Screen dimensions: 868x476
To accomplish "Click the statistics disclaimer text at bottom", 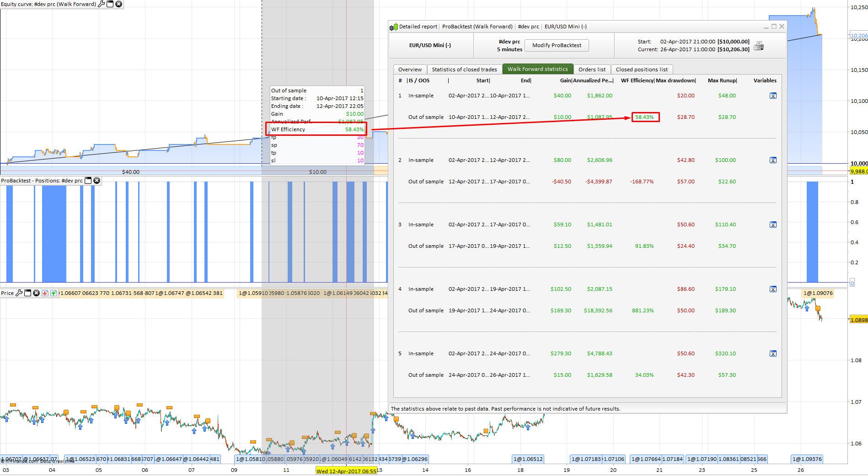I will tap(505, 409).
